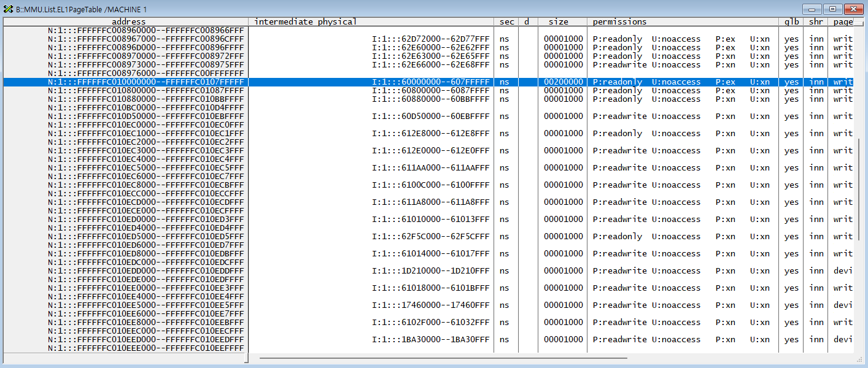Screen dimensions: 868x368
Task: Select address row starting FFFFFFC010D50000
Action: coord(145,117)
